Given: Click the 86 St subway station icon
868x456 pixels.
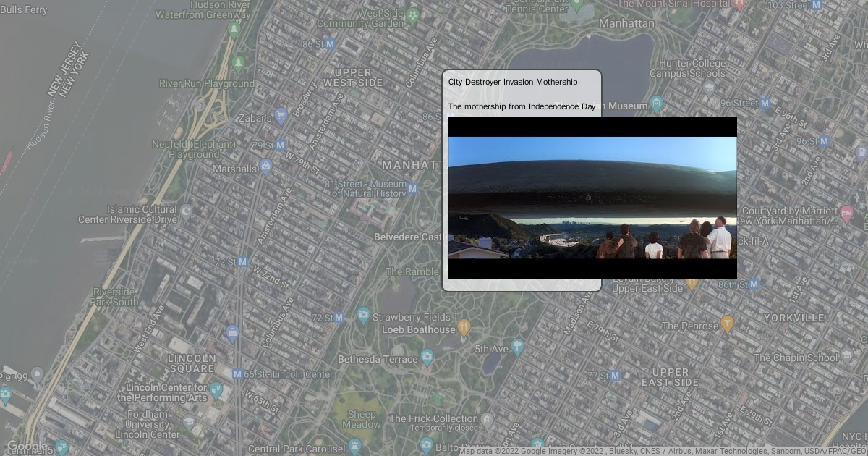Looking at the screenshot, I should (x=331, y=44).
